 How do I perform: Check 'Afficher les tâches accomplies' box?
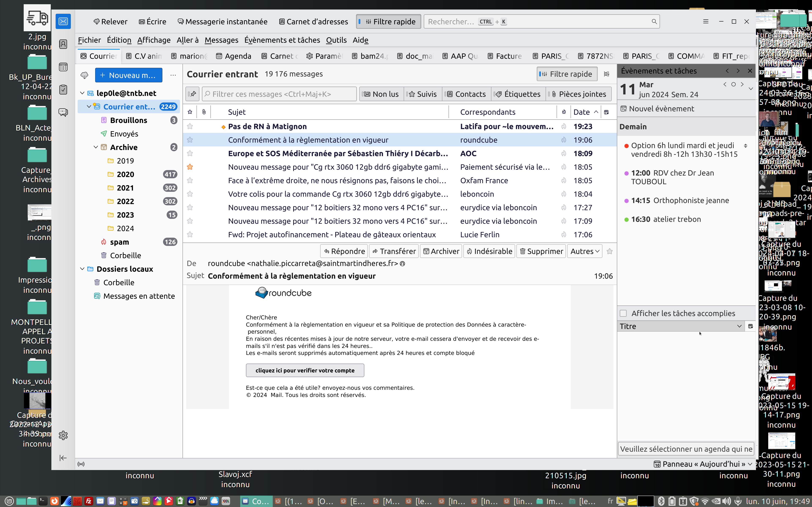pos(623,313)
